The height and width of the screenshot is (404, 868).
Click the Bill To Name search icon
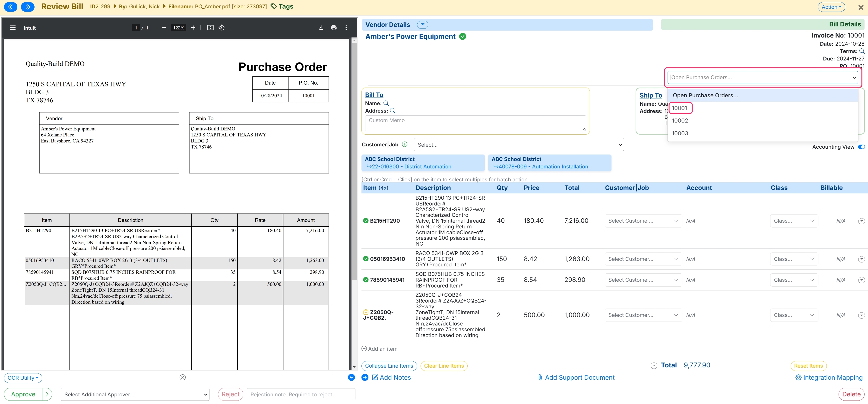386,103
